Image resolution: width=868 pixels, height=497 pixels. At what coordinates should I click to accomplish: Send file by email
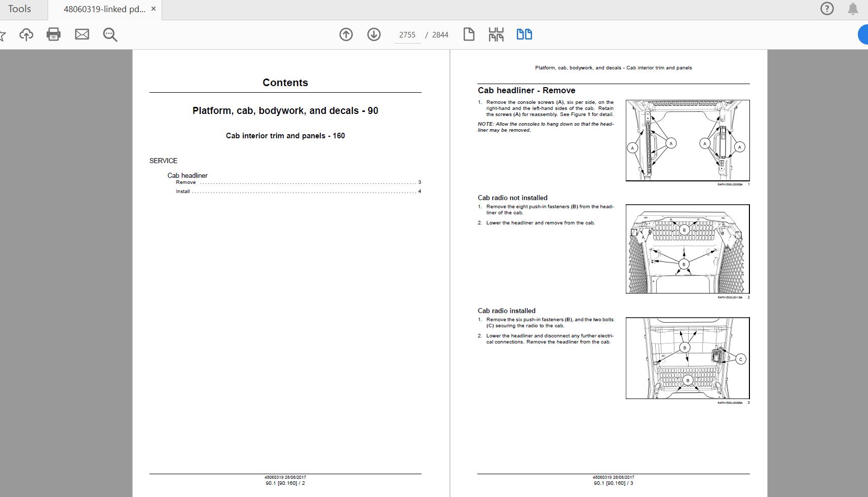click(82, 34)
